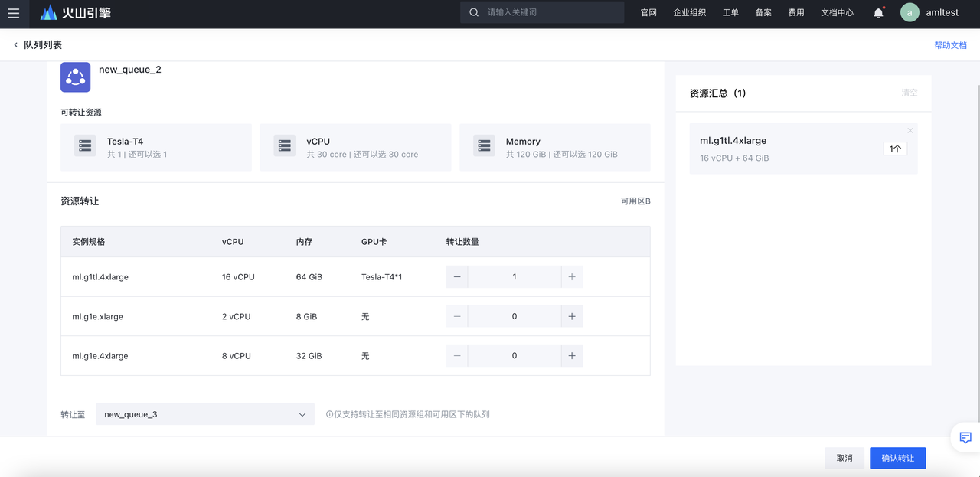Open 费用 in the top navigation

(x=796, y=13)
